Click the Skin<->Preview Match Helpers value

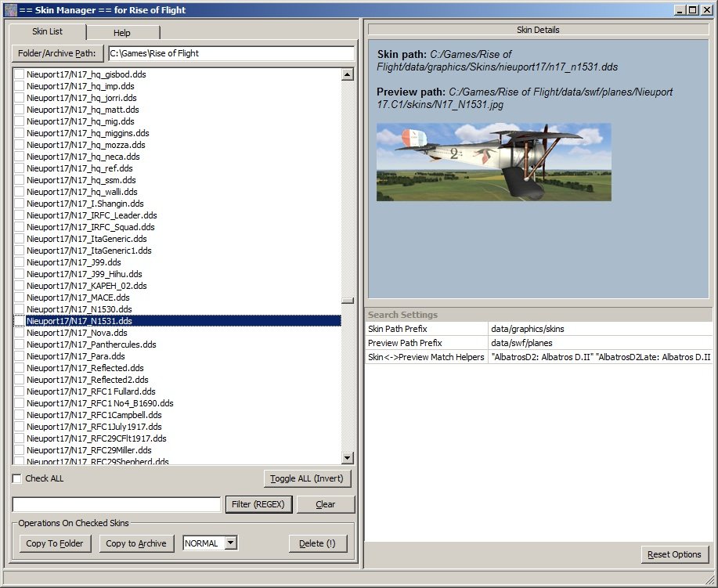tap(600, 357)
